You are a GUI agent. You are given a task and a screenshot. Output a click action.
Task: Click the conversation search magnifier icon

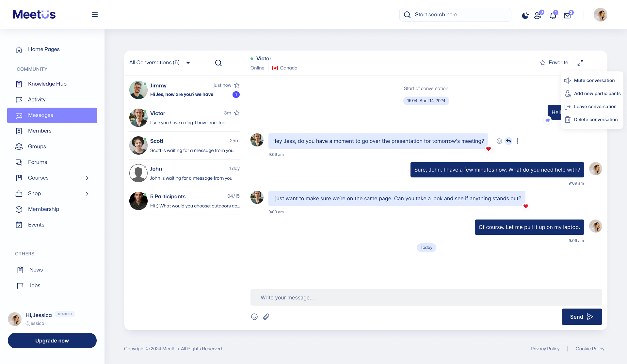coord(218,63)
